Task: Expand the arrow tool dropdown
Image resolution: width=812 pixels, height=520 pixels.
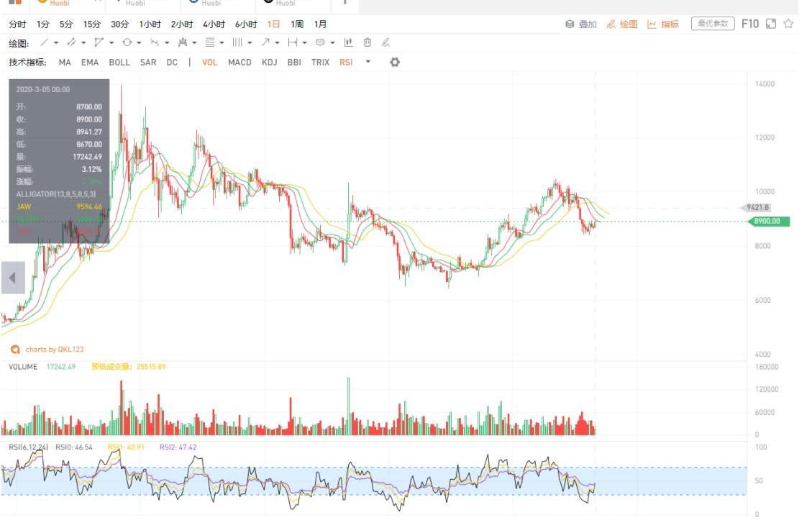Action: pos(277,43)
